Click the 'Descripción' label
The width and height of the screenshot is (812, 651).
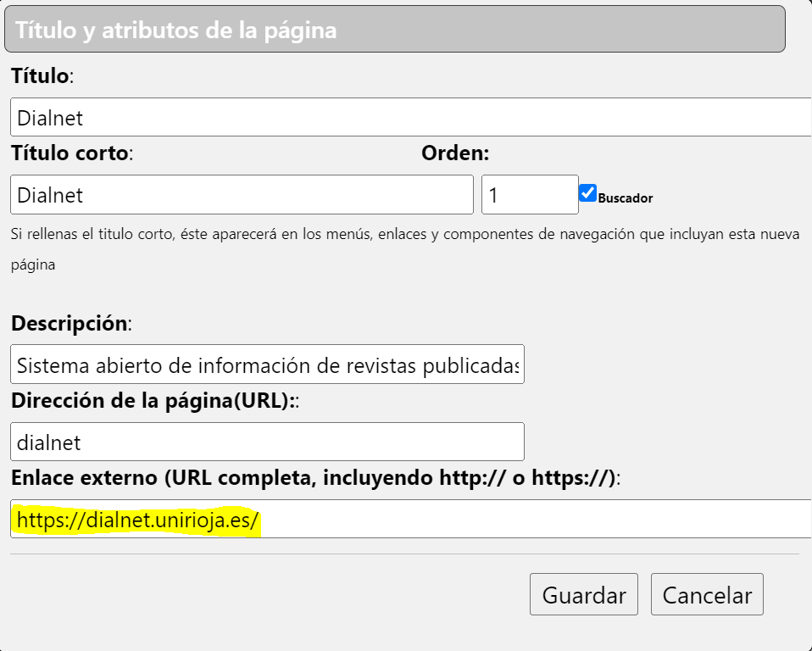71,324
